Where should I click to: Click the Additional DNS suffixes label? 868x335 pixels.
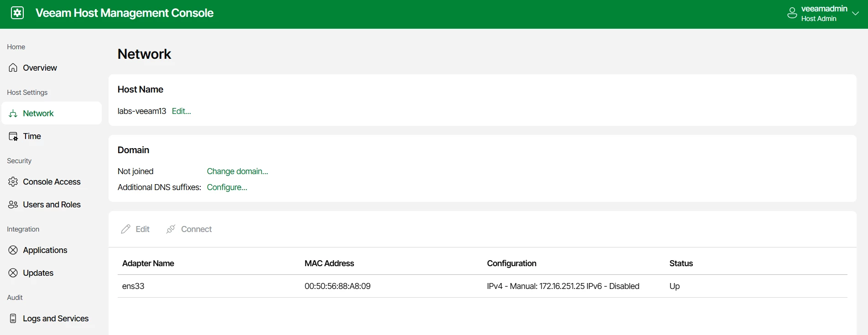159,187
